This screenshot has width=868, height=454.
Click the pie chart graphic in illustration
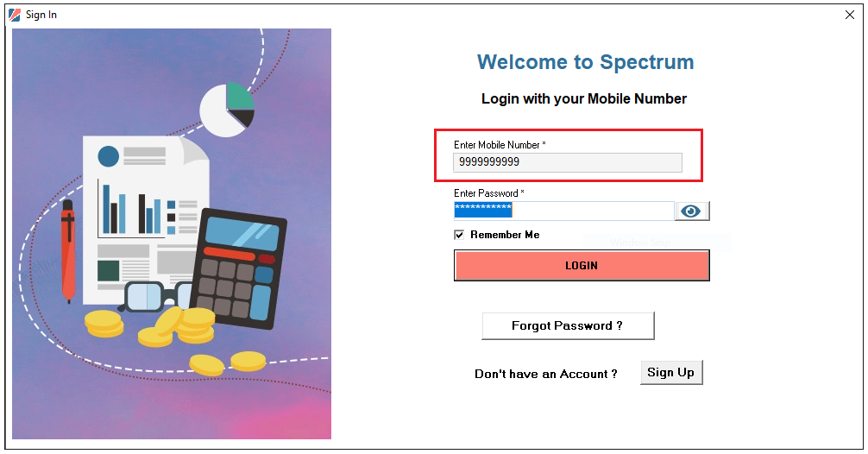pyautogui.click(x=227, y=110)
